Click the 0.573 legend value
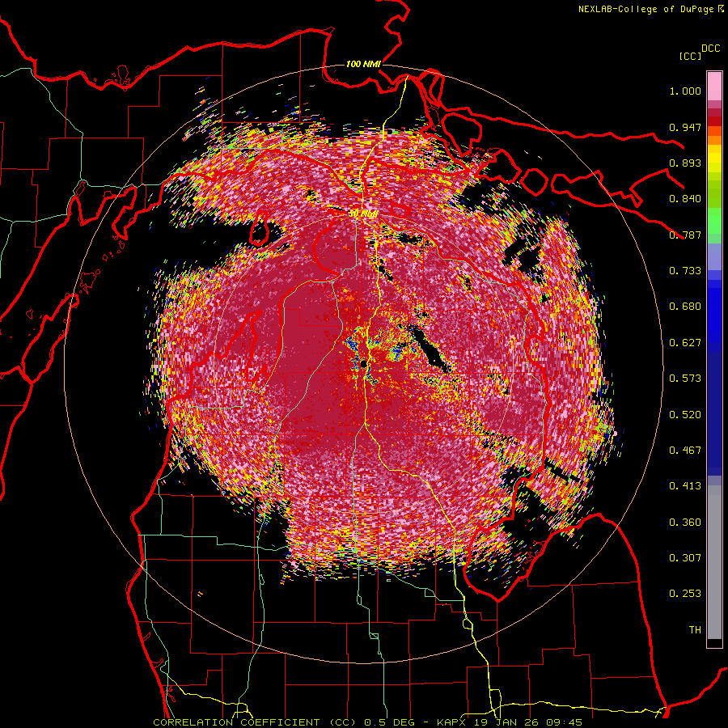 click(x=685, y=379)
